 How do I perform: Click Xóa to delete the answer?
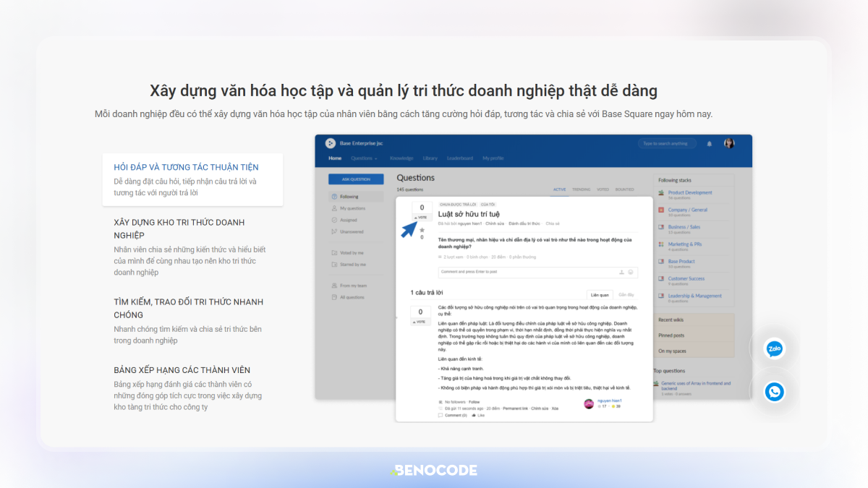click(x=555, y=408)
